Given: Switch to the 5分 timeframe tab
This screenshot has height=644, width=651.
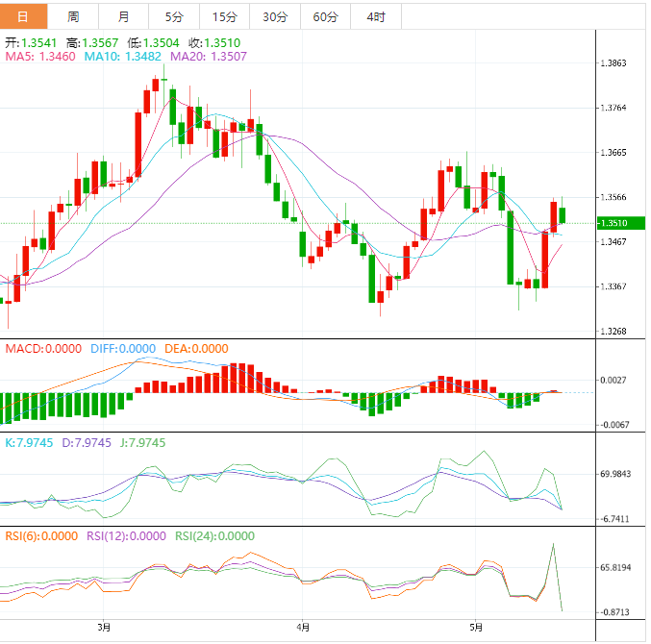Looking at the screenshot, I should pos(174,17).
